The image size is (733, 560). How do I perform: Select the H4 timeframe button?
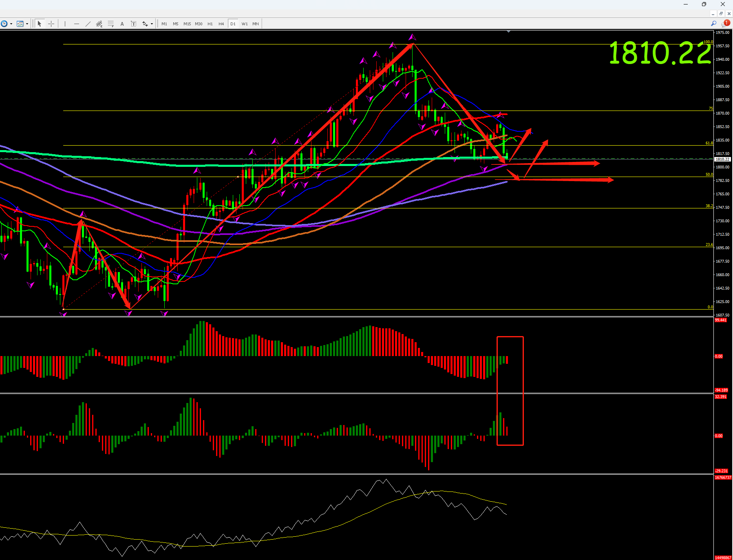(x=221, y=24)
